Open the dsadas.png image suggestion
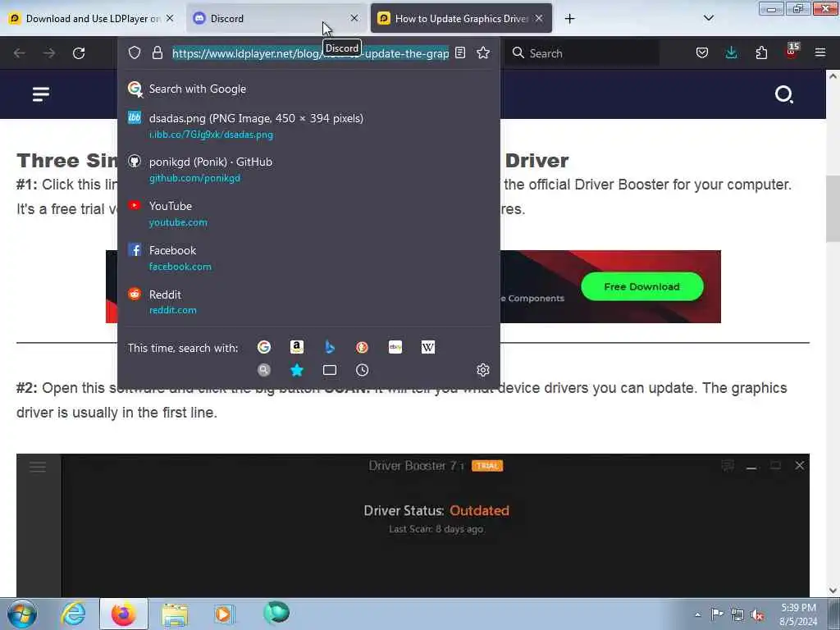Image resolution: width=840 pixels, height=630 pixels. tap(308, 126)
